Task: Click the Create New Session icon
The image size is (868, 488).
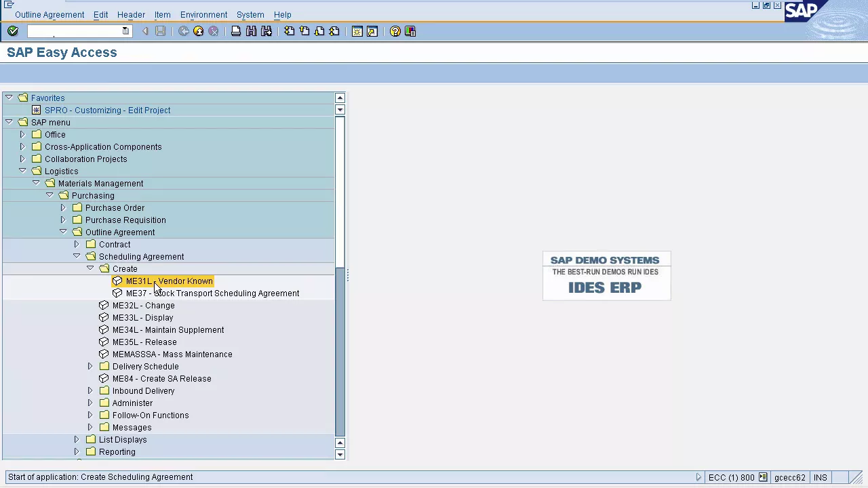Action: click(357, 31)
